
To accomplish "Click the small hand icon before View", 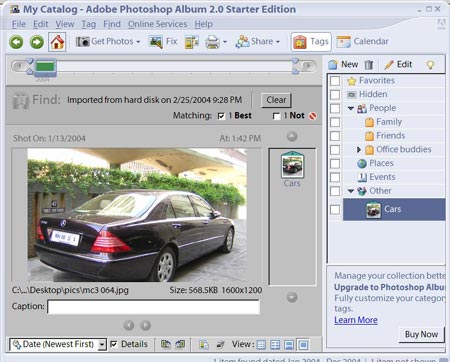I will point(220,344).
